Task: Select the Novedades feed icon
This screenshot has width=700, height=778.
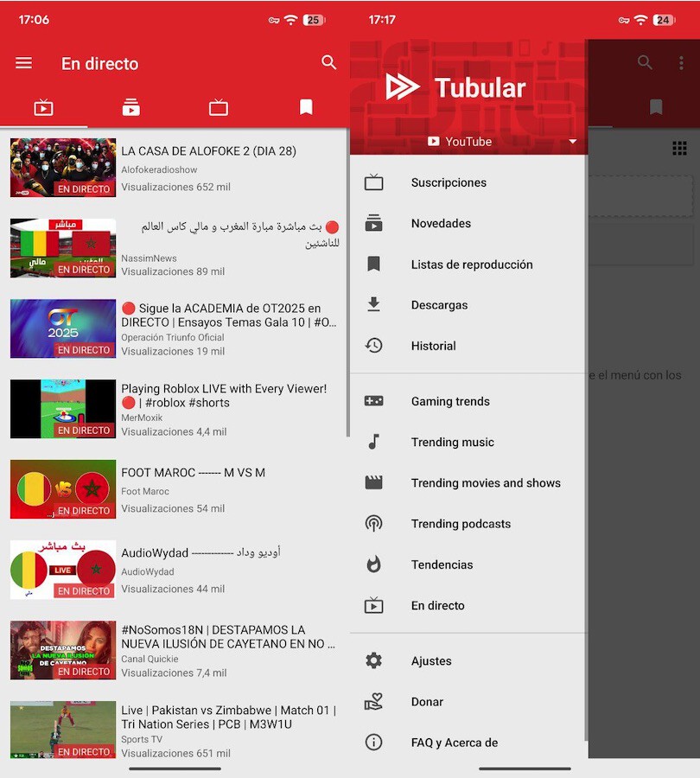Action: (375, 223)
